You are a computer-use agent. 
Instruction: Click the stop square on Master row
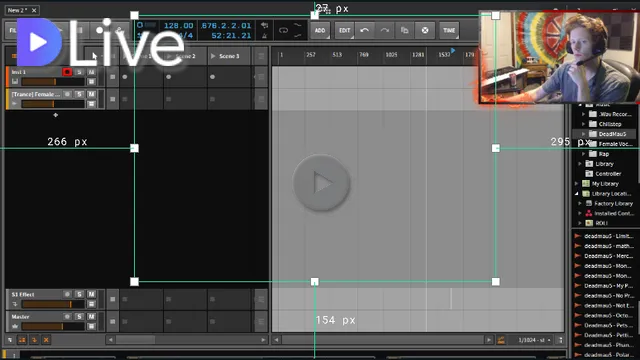(113, 322)
